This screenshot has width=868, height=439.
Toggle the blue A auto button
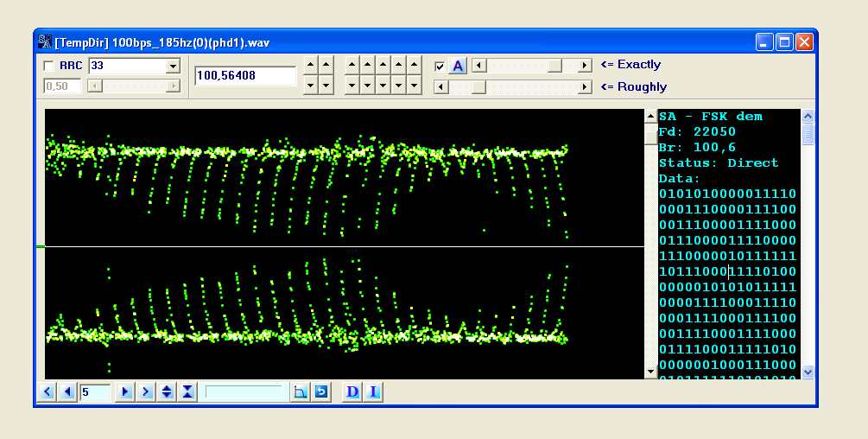(x=457, y=67)
